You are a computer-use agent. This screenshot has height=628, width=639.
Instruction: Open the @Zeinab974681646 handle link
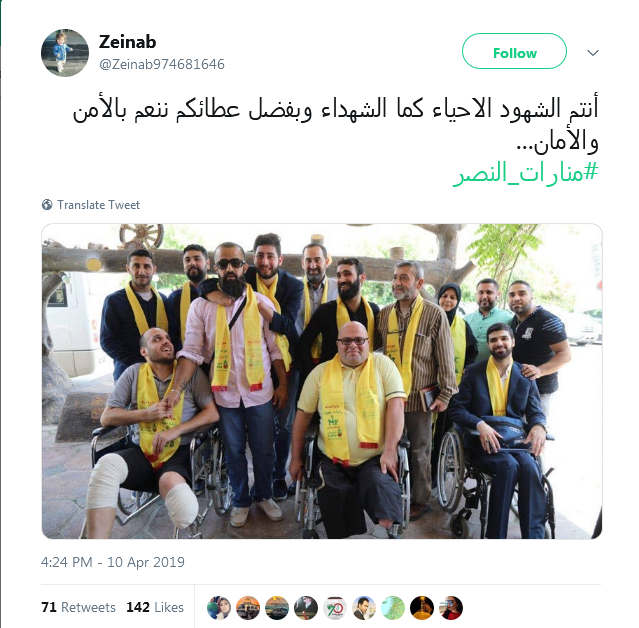point(162,64)
